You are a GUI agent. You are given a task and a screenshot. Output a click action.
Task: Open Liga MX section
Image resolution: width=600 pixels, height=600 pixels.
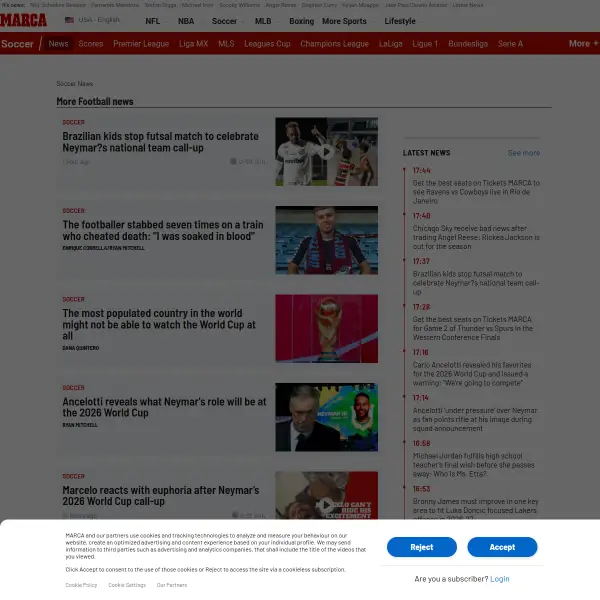click(x=193, y=44)
